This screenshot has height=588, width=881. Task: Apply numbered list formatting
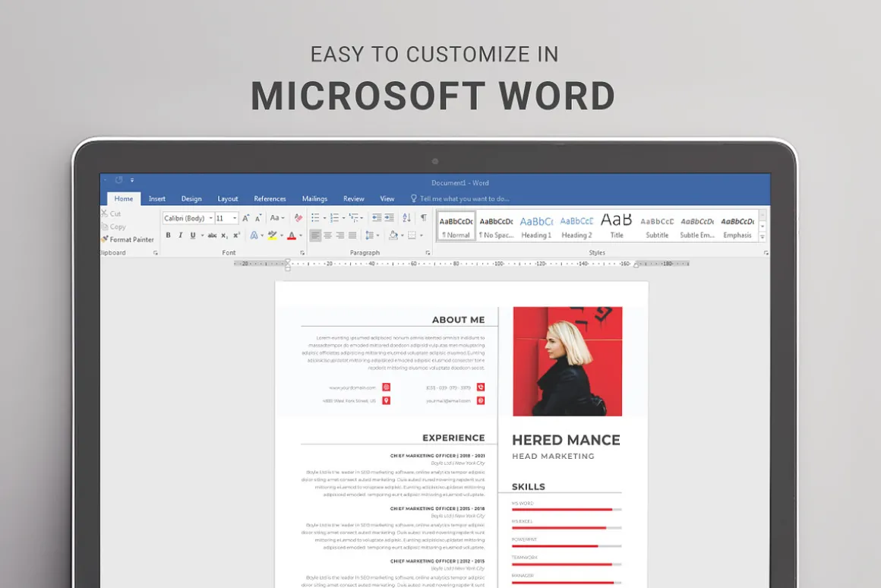pyautogui.click(x=334, y=218)
